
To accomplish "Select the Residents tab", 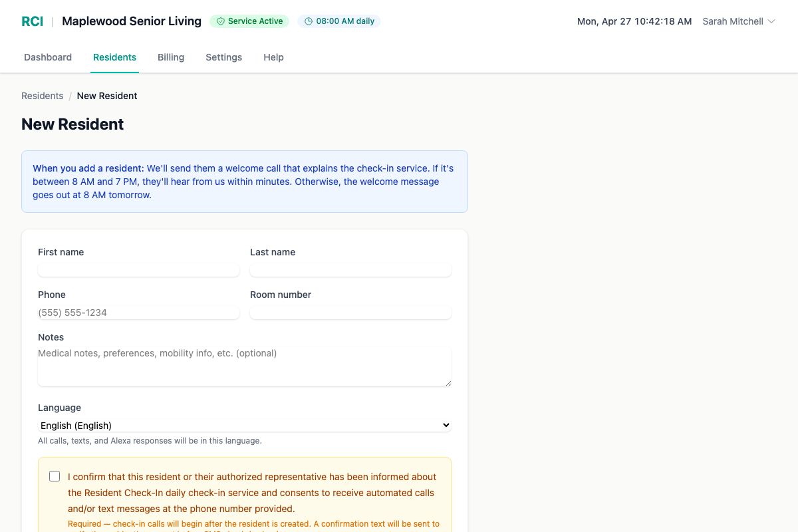I will pyautogui.click(x=114, y=57).
